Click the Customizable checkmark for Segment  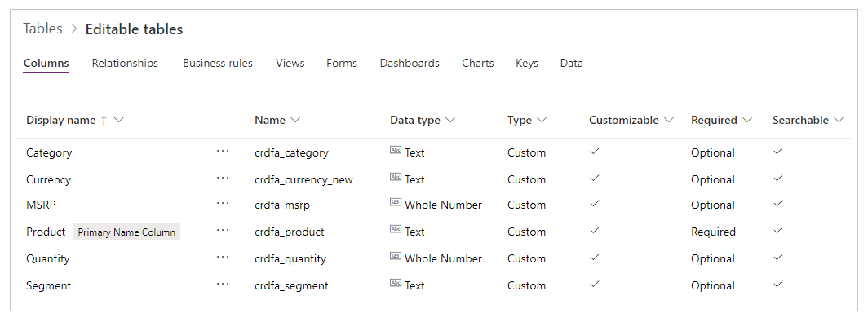coord(595,285)
